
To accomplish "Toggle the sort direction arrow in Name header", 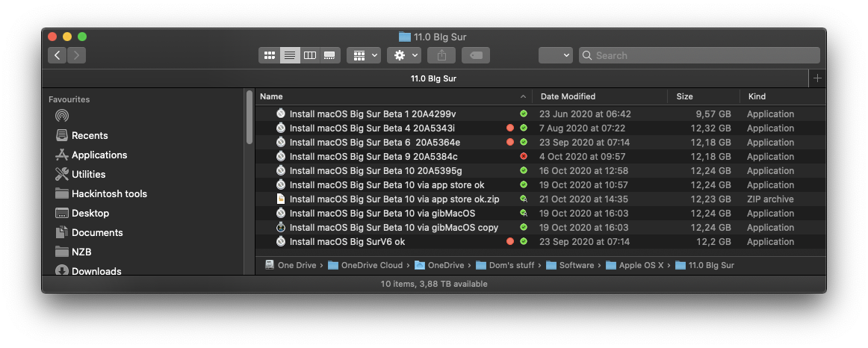I will (x=523, y=97).
